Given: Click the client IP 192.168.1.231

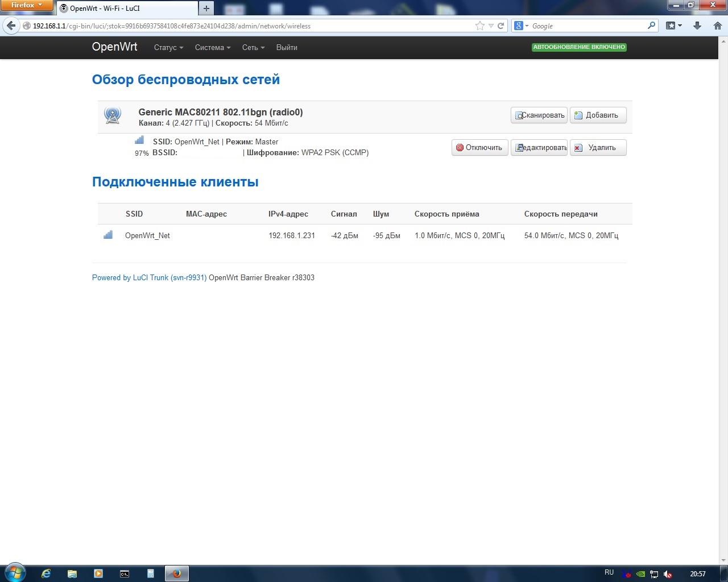Looking at the screenshot, I should coord(292,236).
